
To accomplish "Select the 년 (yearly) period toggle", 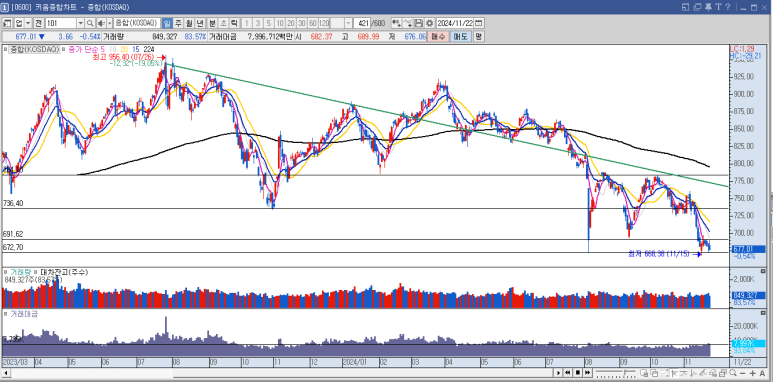I will [200, 23].
